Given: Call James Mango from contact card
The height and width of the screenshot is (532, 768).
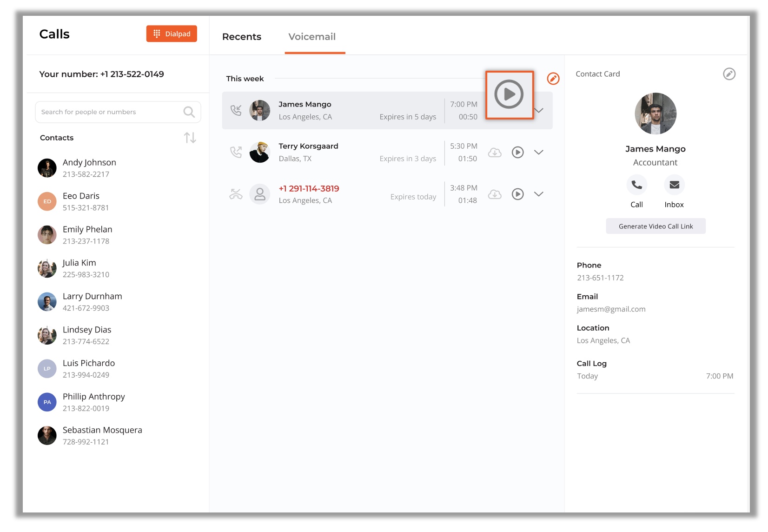Looking at the screenshot, I should click(x=637, y=185).
